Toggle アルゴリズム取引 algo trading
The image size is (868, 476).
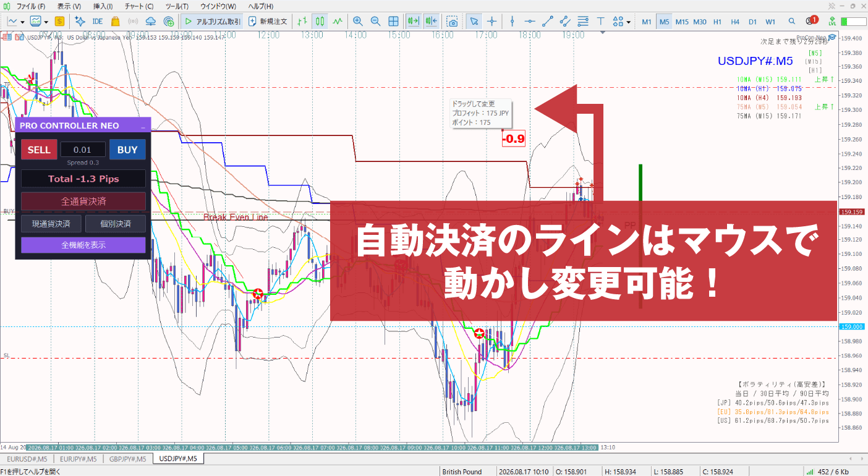tap(211, 21)
